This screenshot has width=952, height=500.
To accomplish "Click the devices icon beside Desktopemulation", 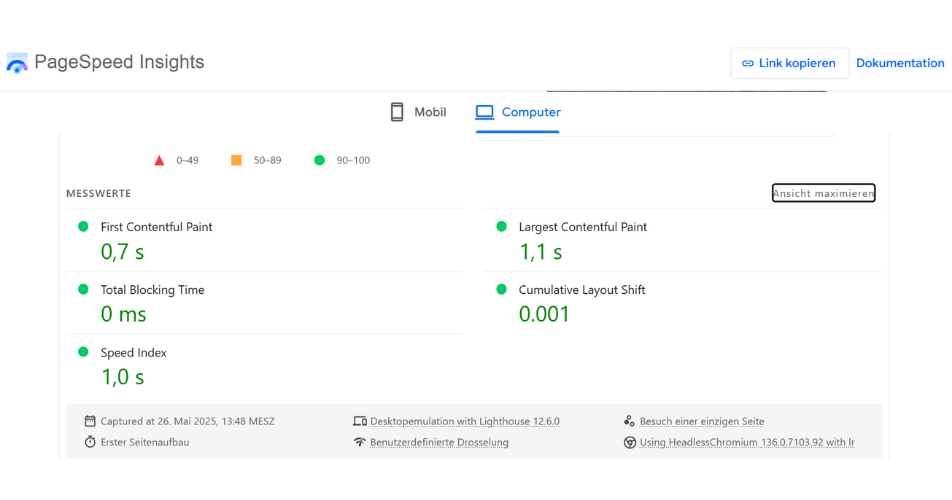I will click(359, 421).
